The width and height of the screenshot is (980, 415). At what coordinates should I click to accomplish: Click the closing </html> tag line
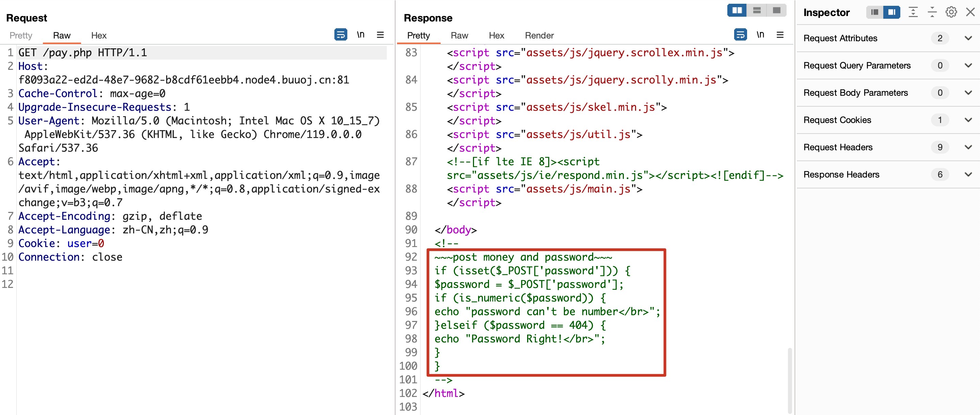[x=444, y=393]
